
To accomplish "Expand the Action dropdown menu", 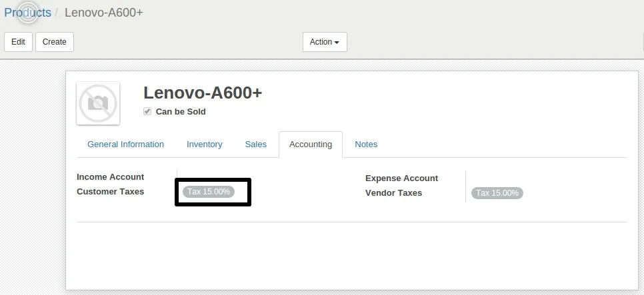I will (x=325, y=42).
